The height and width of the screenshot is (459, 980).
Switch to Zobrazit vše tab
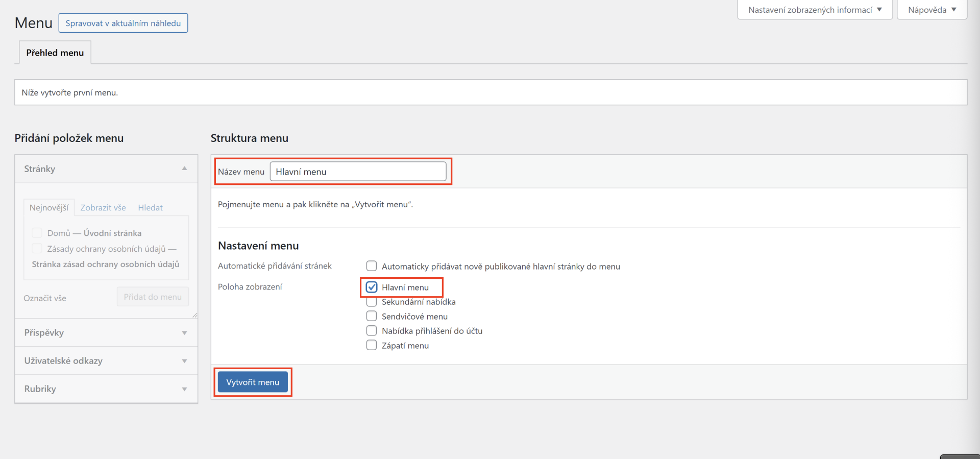click(103, 208)
